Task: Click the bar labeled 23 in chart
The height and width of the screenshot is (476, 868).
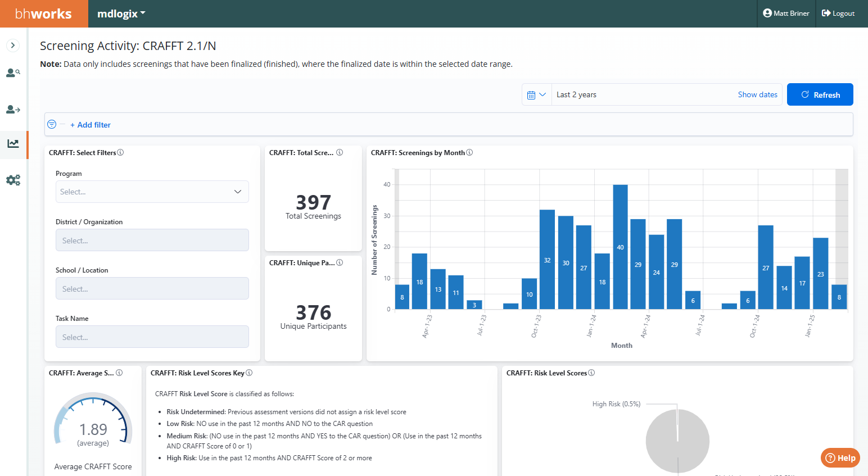Action: (x=821, y=274)
